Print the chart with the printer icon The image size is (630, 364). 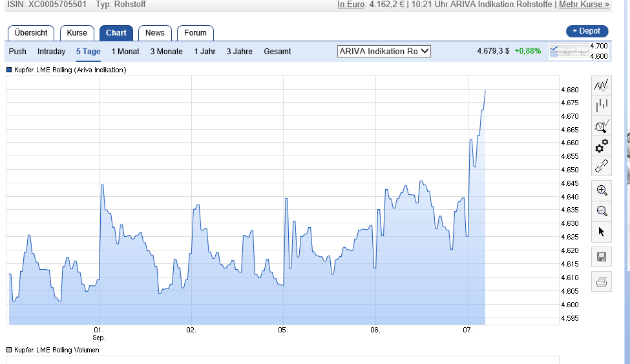click(x=602, y=282)
